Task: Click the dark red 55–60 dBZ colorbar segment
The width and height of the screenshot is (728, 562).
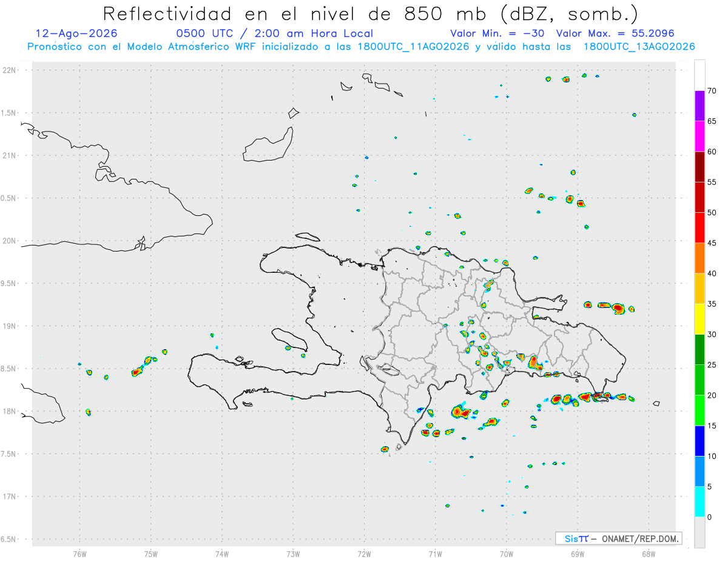Action: 699,167
